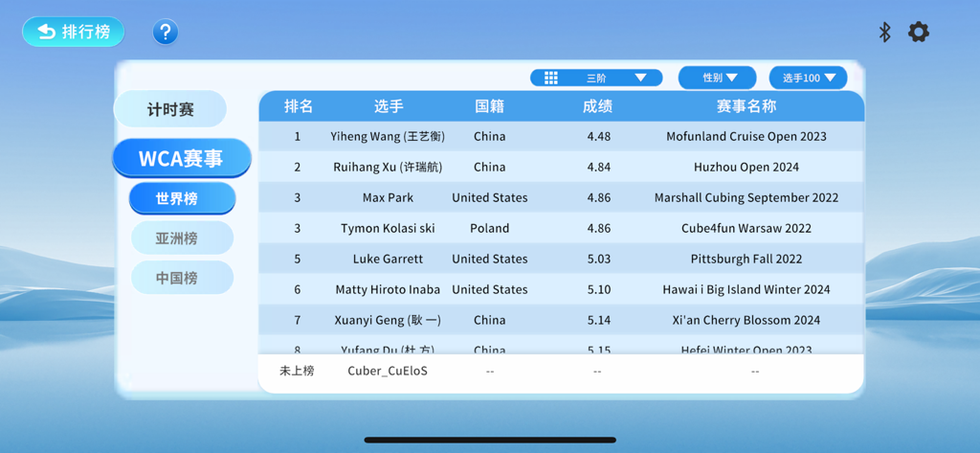Image resolution: width=980 pixels, height=453 pixels.
Task: Select player Ruihang Xu (许瑞航)
Action: (x=388, y=167)
